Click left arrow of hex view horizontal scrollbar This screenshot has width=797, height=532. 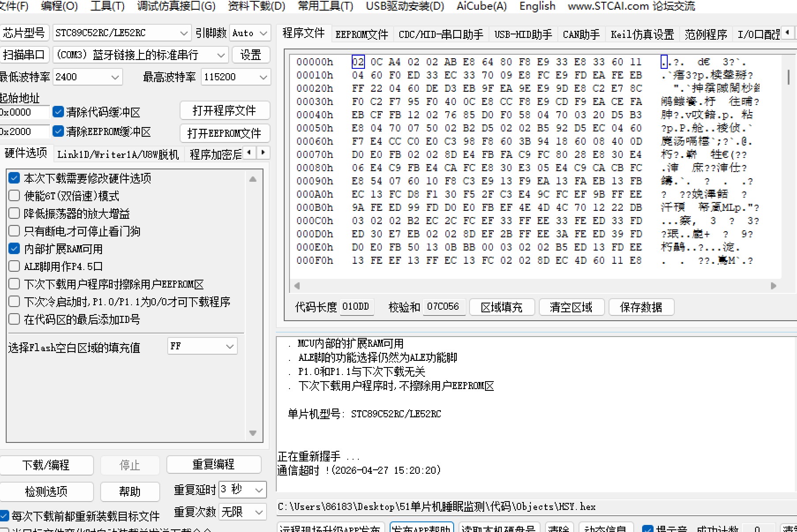point(297,285)
